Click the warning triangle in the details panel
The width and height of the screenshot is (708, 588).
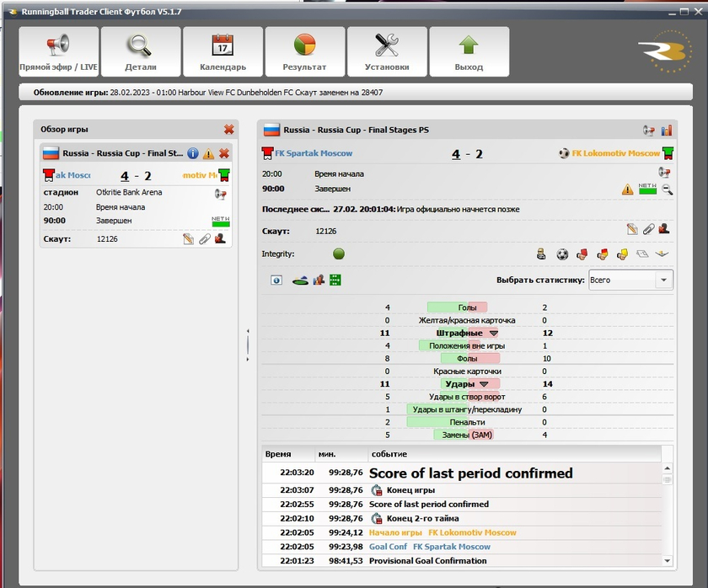[628, 190]
